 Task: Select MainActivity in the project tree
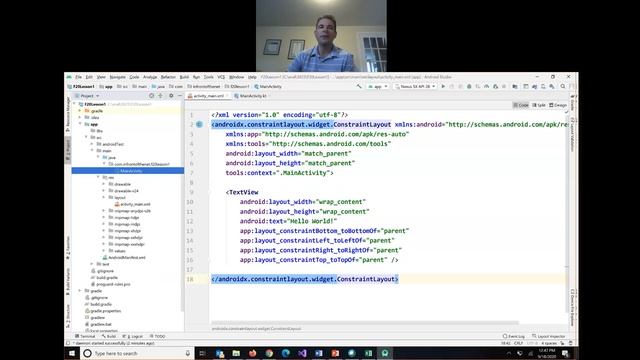128,171
